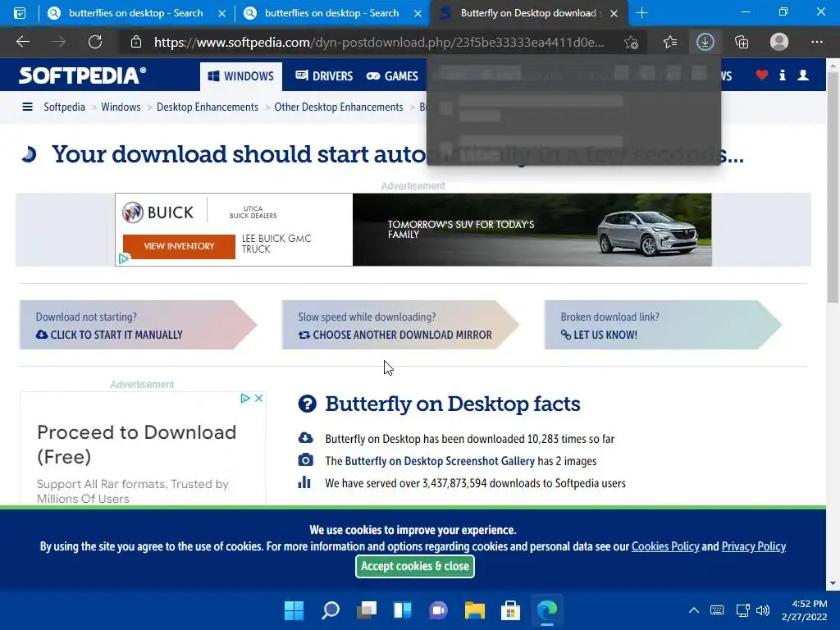Open Chat app on taskbar
This screenshot has height=630, width=840.
(x=438, y=610)
